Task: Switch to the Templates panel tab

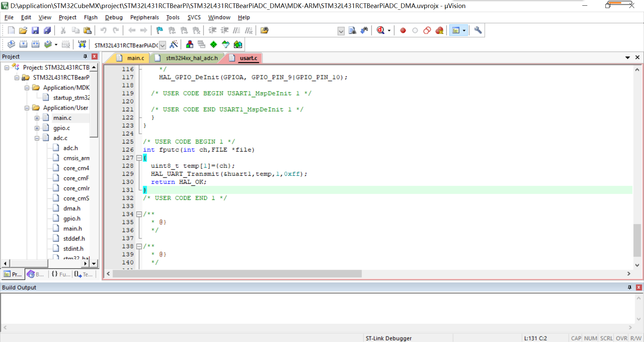Action: click(x=84, y=274)
